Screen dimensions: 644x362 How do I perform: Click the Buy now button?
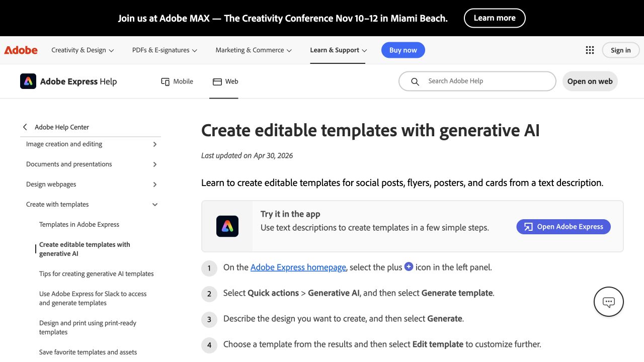pyautogui.click(x=403, y=50)
